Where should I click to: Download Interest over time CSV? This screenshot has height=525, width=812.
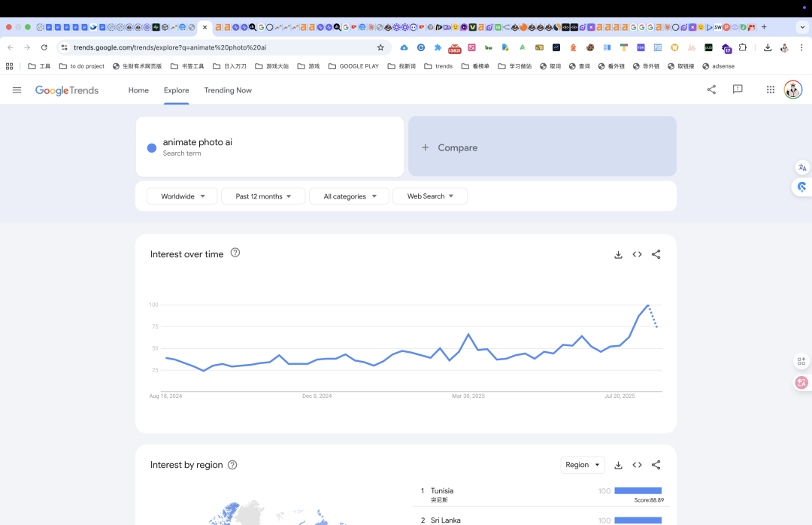tap(618, 254)
